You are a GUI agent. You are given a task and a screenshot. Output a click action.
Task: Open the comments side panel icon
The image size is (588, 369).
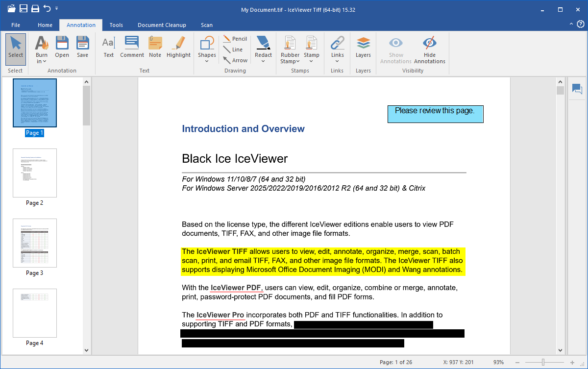click(x=577, y=89)
